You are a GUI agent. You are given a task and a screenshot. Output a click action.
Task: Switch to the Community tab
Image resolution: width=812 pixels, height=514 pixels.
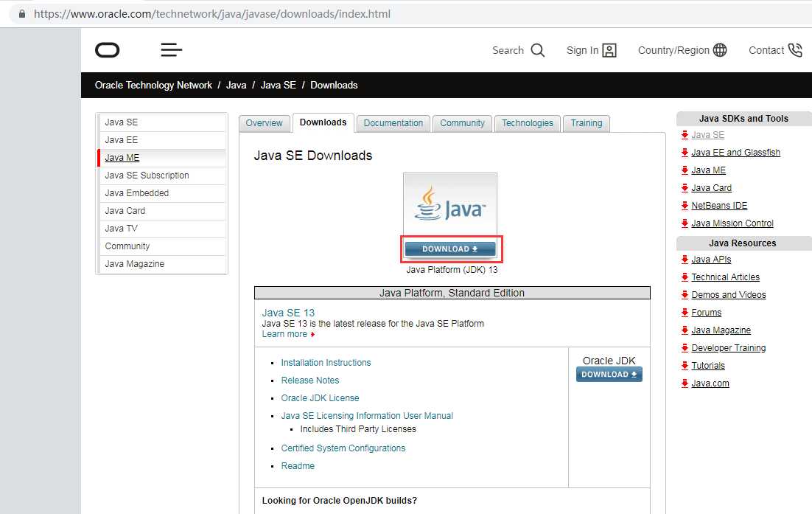463,123
